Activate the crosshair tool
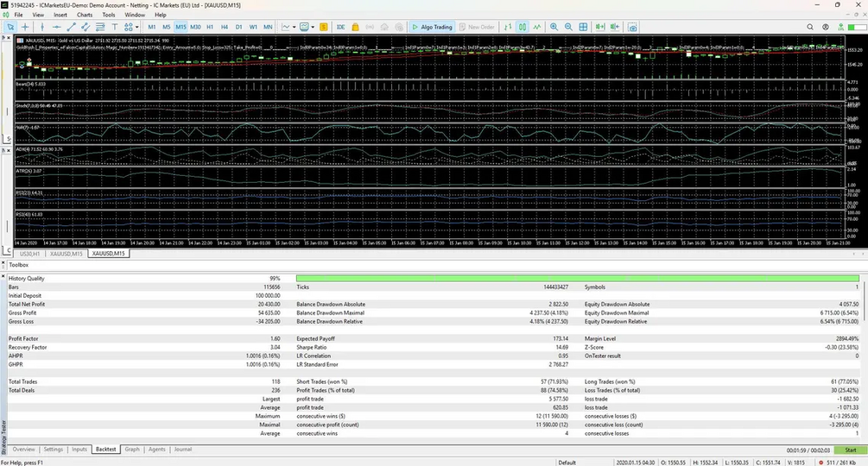 pyautogui.click(x=25, y=27)
